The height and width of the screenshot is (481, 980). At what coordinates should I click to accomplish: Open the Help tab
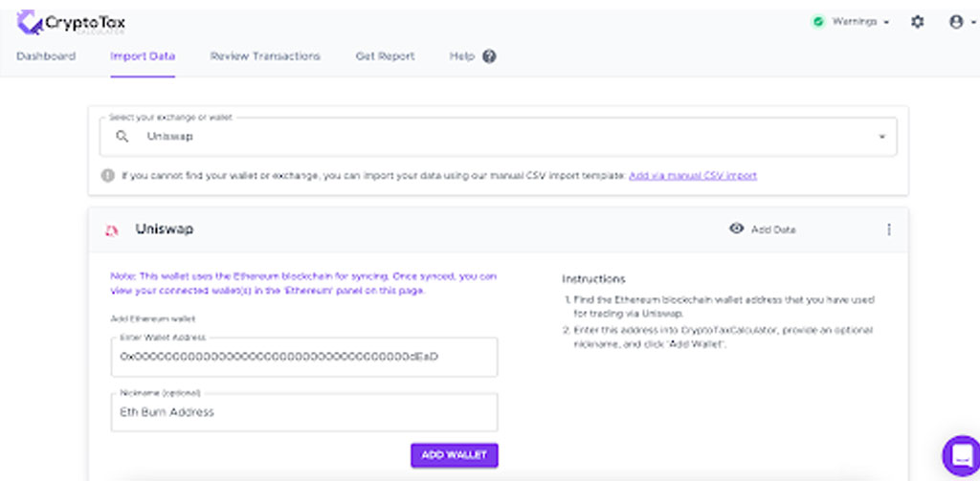coord(462,56)
